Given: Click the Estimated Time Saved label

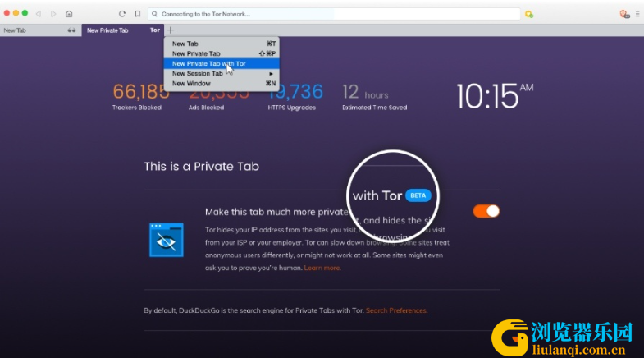Looking at the screenshot, I should coord(375,108).
